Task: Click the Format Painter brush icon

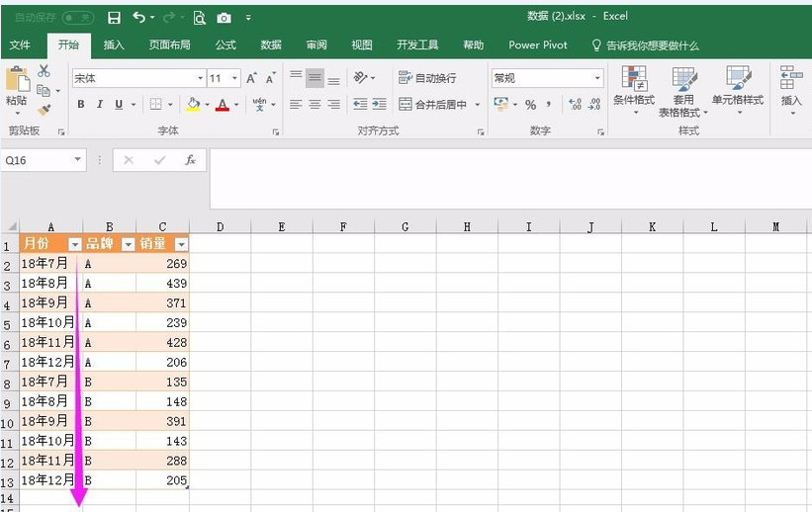Action: [x=44, y=111]
